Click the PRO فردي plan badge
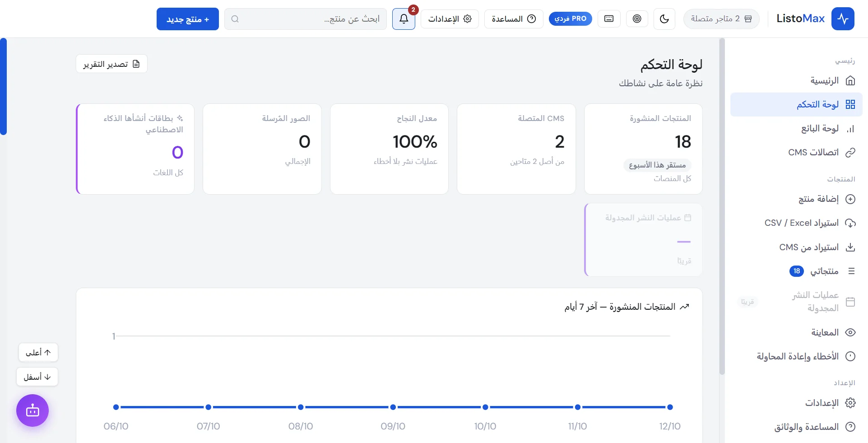The width and height of the screenshot is (868, 443). click(571, 19)
